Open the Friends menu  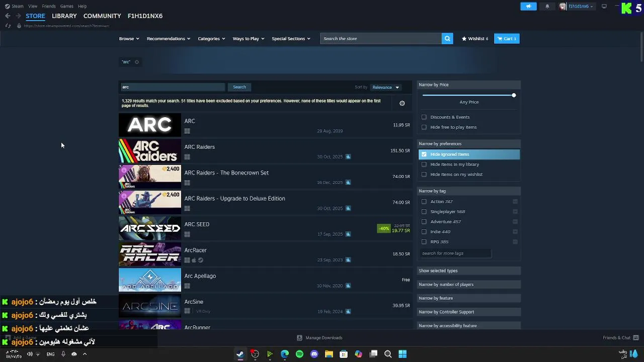[x=49, y=7]
